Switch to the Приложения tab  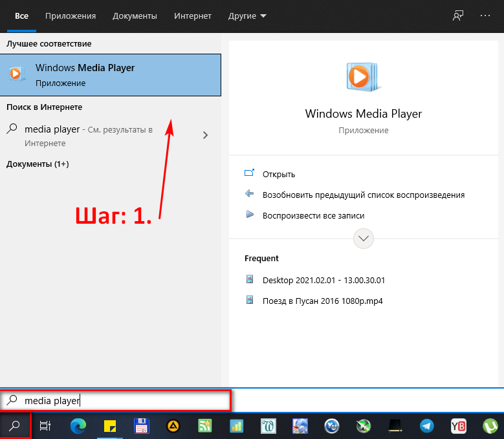tap(71, 16)
